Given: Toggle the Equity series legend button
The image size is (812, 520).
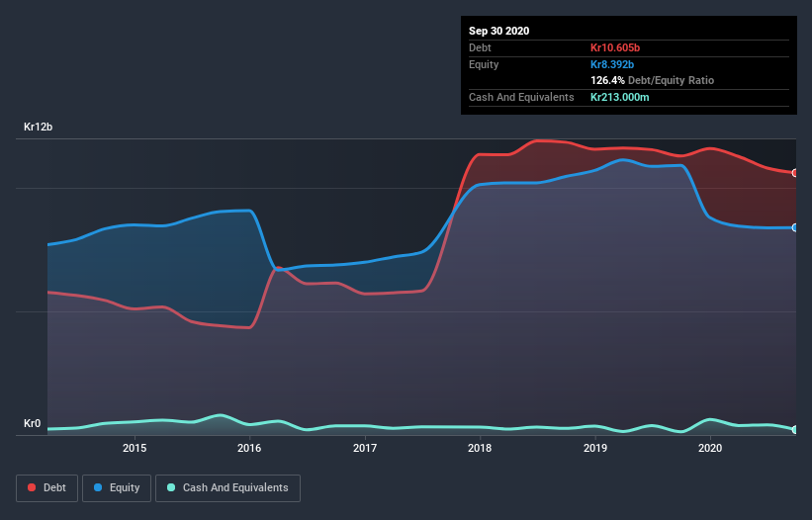Looking at the screenshot, I should (x=117, y=488).
